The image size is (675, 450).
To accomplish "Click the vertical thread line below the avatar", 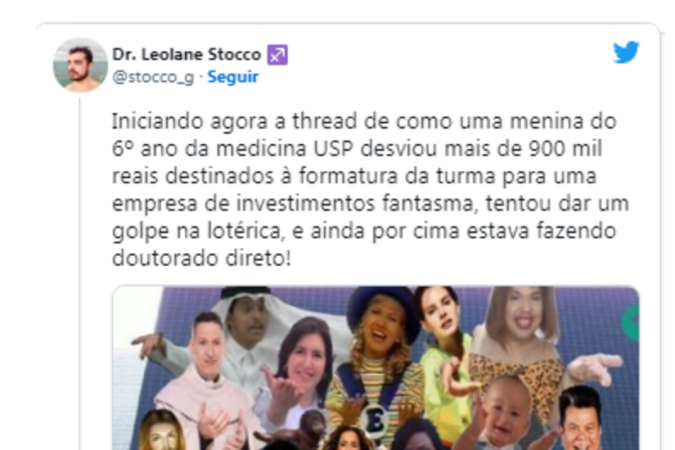I will point(80,273).
